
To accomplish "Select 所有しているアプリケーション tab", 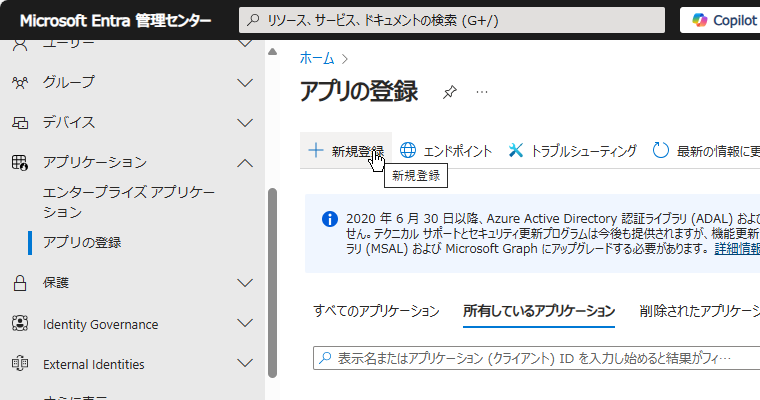I will 539,311.
